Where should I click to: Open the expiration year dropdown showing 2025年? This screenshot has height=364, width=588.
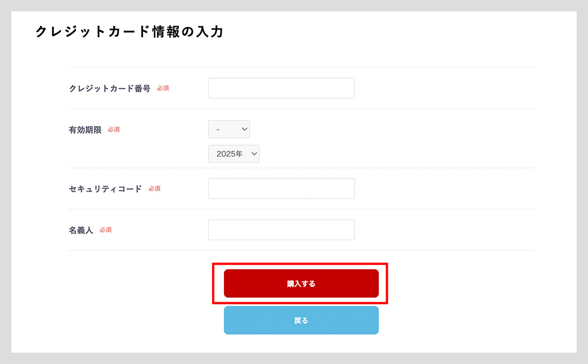[x=234, y=154]
